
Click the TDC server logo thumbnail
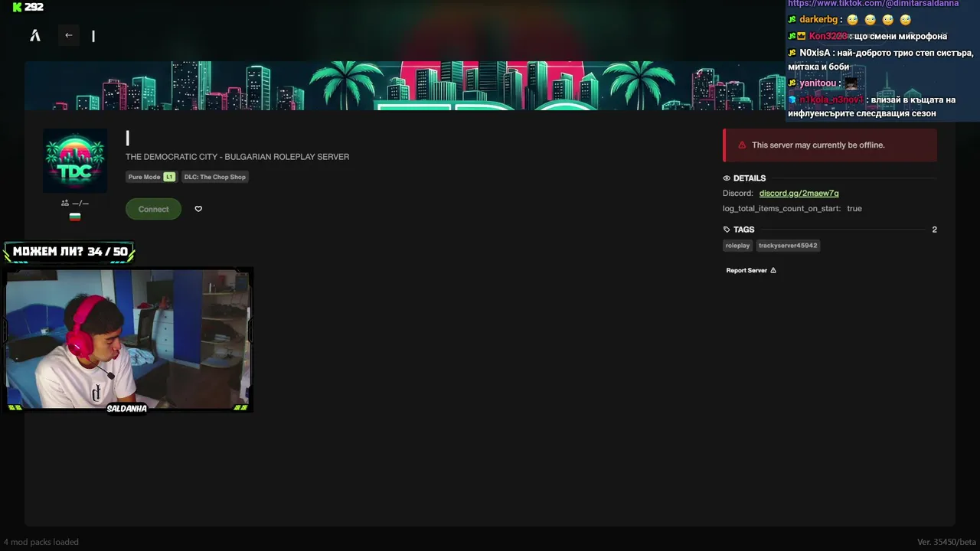point(75,161)
